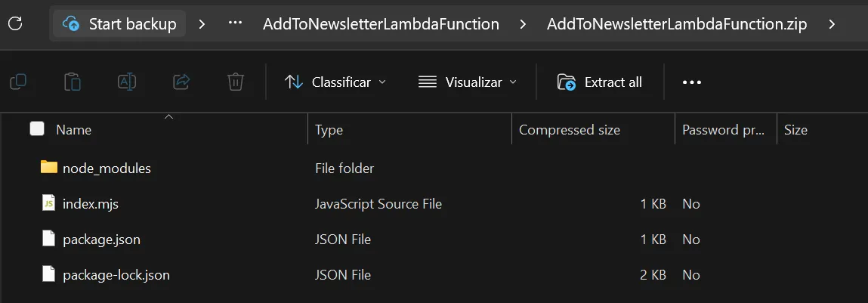
Task: Open the three-dot See more menu
Action: (692, 82)
